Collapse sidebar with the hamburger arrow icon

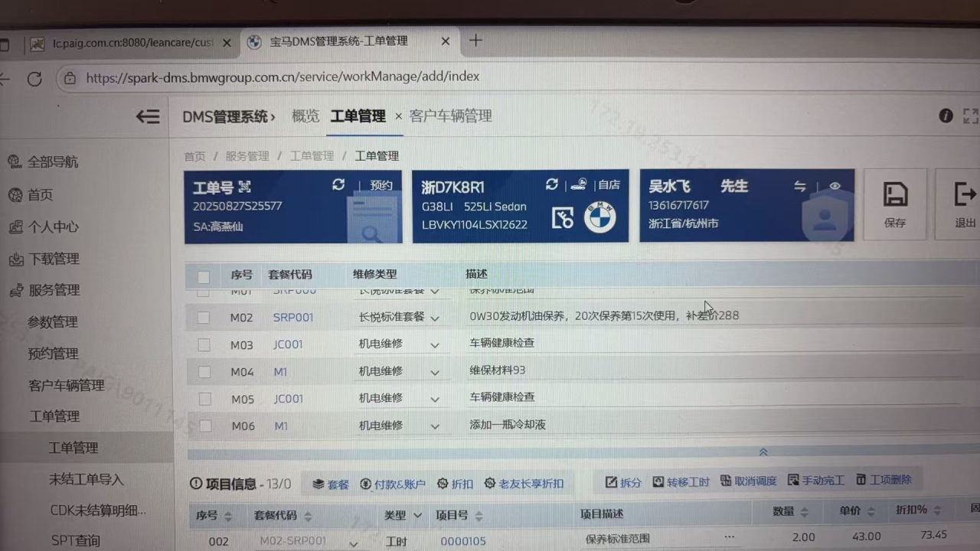coord(148,116)
